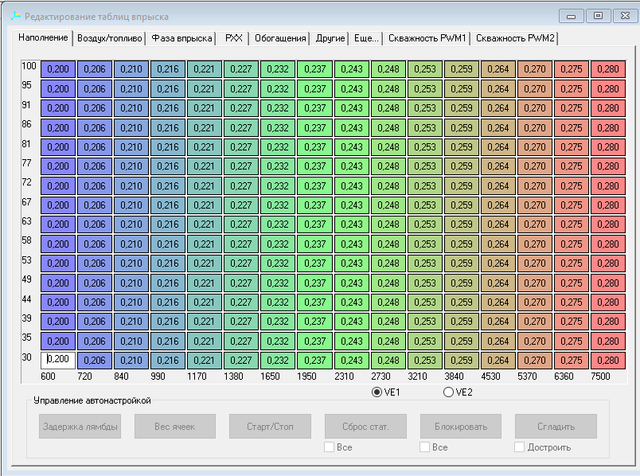This screenshot has height=476, width=640.
Task: Close the table editor window
Action: pyautogui.click(x=625, y=16)
